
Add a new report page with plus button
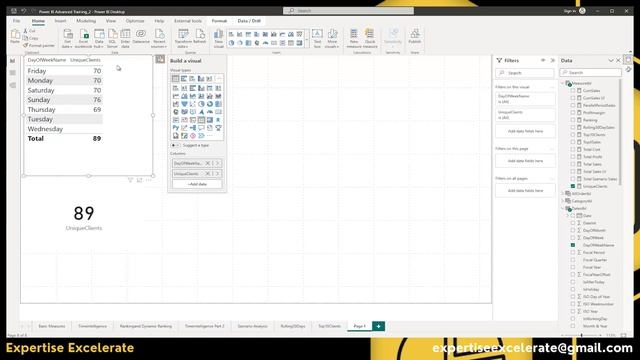pyautogui.click(x=378, y=326)
